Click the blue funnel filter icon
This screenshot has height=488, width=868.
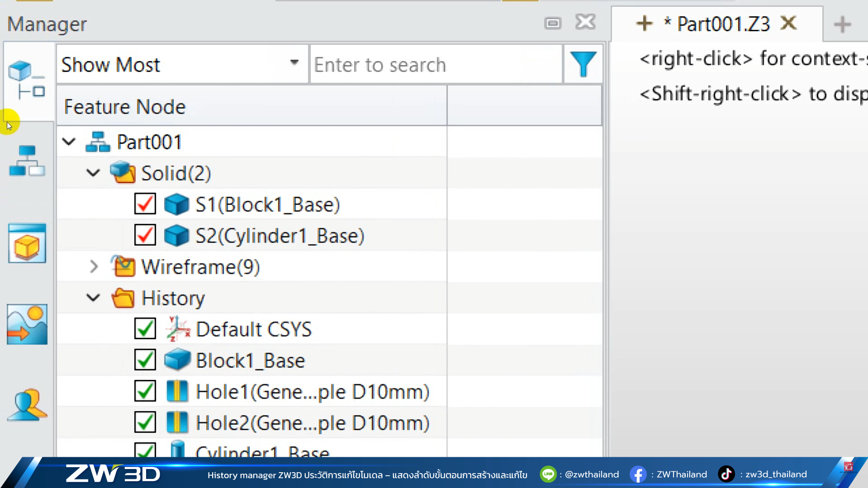pos(583,64)
